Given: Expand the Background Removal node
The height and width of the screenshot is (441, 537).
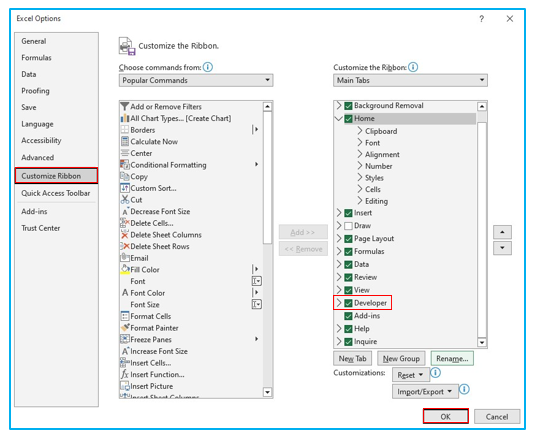Looking at the screenshot, I should point(339,105).
